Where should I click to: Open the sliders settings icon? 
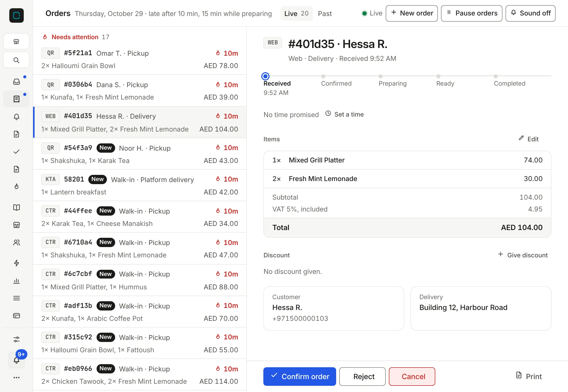pos(16,339)
